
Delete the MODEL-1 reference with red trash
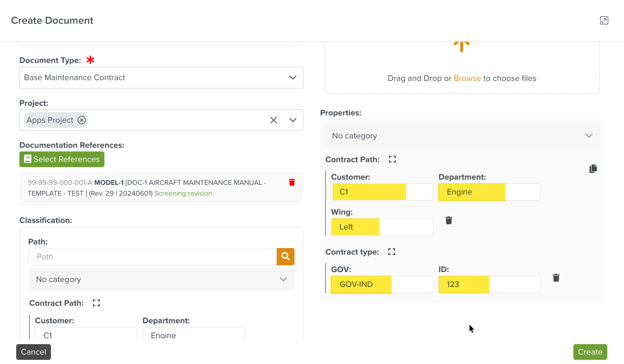(x=292, y=182)
